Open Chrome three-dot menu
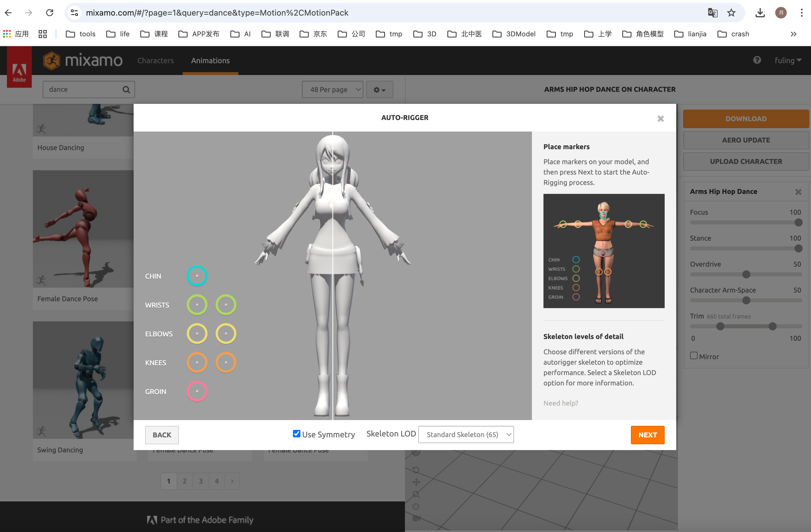Image resolution: width=811 pixels, height=532 pixels. coord(801,13)
